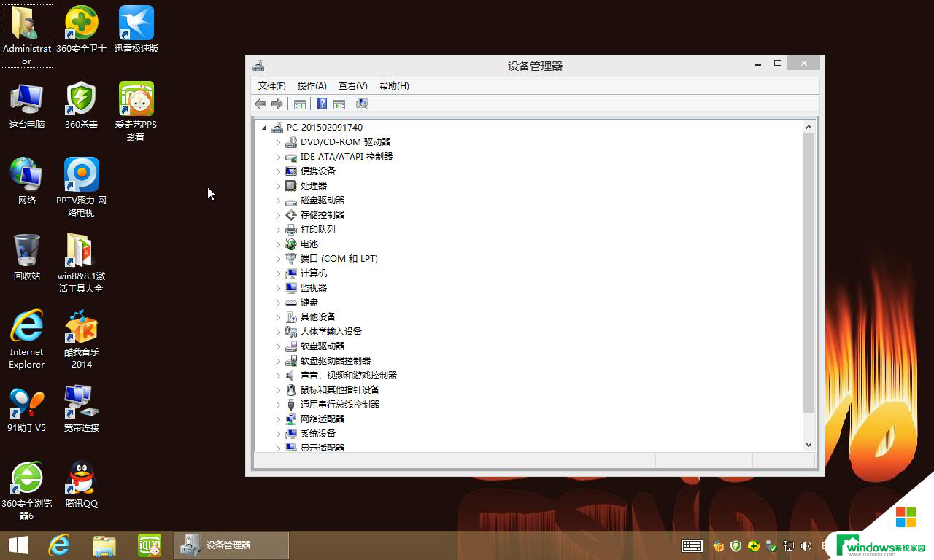Expand the 便携设备 node

coord(278,171)
